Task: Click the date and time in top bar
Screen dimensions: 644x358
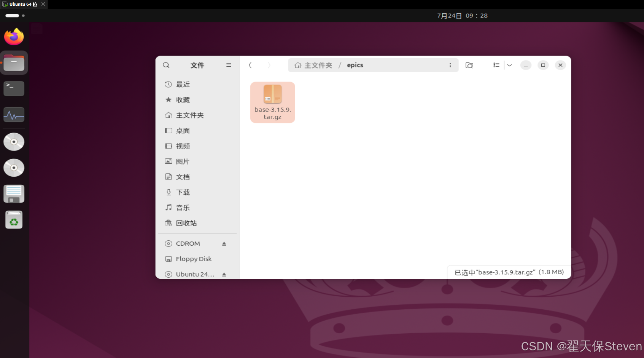Action: coord(462,16)
